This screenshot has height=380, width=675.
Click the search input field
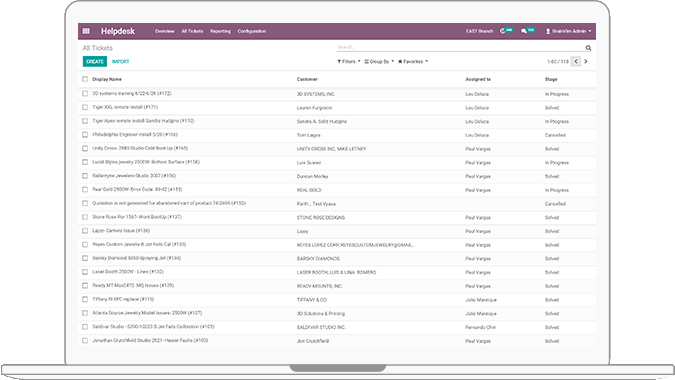tap(461, 47)
